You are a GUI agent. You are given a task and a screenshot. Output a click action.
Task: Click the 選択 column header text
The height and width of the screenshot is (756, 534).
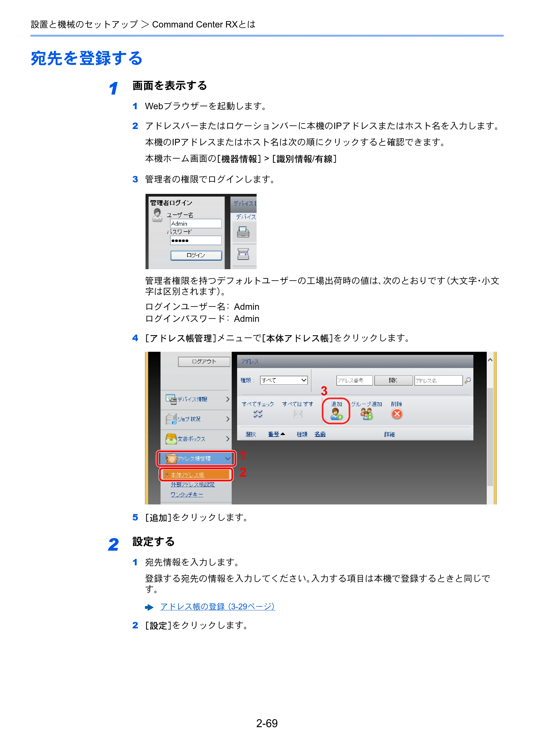[x=250, y=434]
